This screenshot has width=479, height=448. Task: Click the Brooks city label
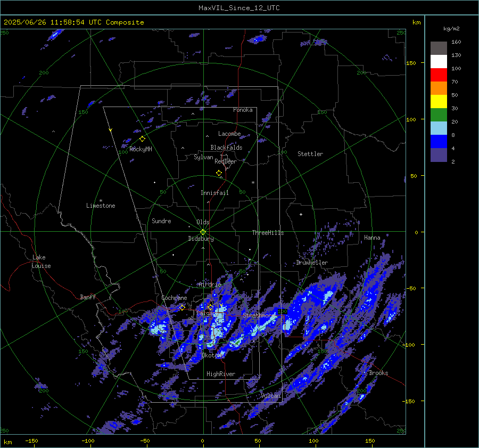coord(378,373)
